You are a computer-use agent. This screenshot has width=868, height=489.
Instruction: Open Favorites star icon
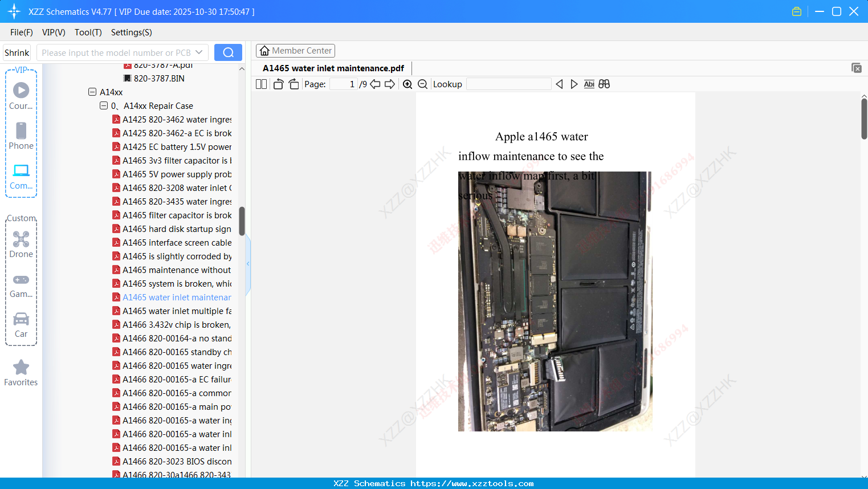click(x=21, y=373)
